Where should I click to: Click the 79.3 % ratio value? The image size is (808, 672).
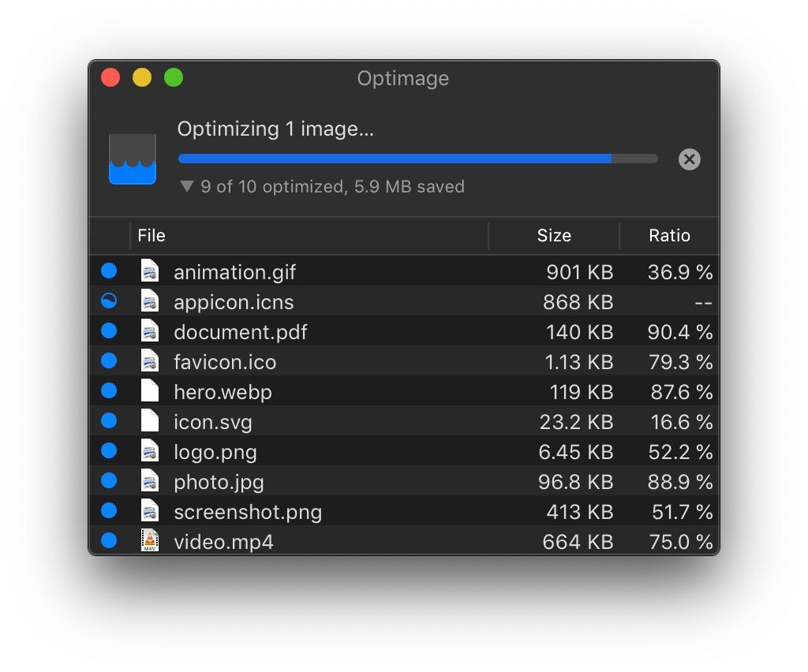(681, 362)
